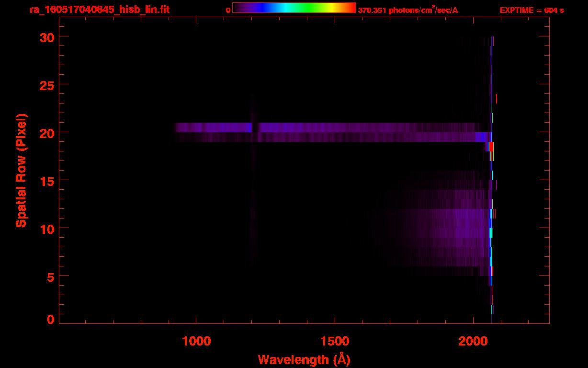Click the color bar minimum value 0
This screenshot has height=368, width=588.
coord(228,11)
